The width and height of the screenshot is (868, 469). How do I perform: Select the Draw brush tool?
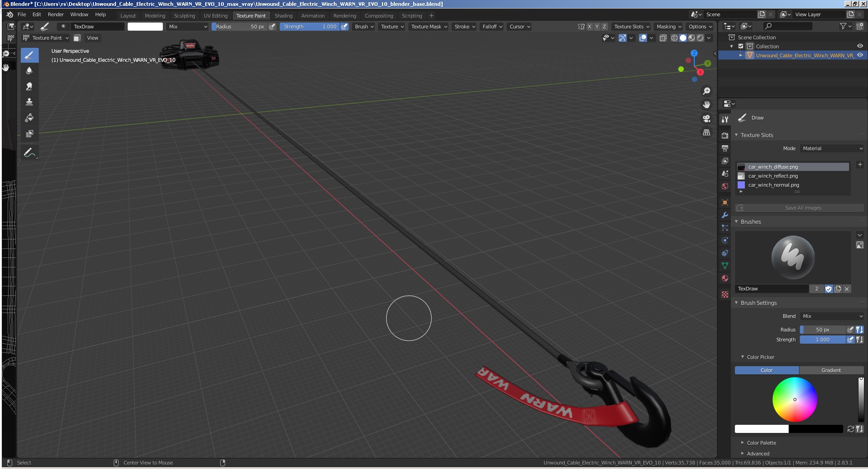point(29,55)
